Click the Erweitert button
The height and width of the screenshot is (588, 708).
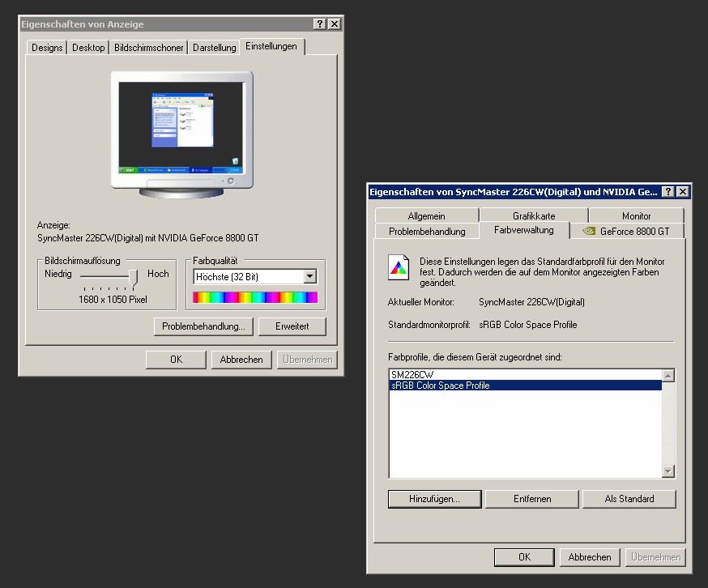[292, 326]
